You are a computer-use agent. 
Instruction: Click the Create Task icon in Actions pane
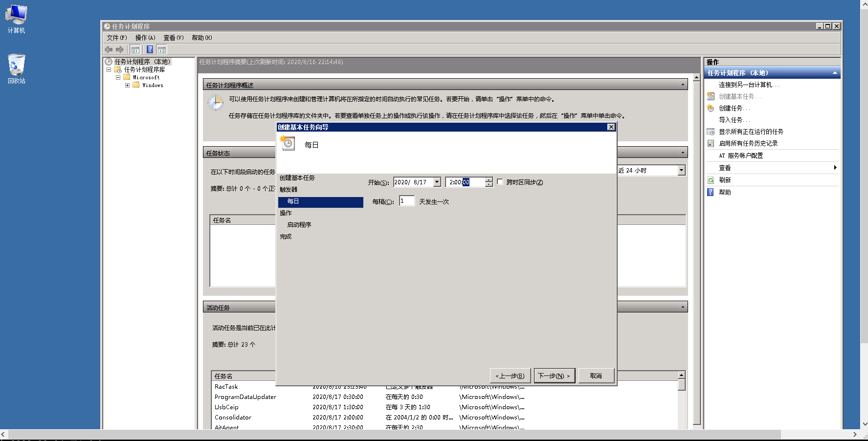(711, 108)
